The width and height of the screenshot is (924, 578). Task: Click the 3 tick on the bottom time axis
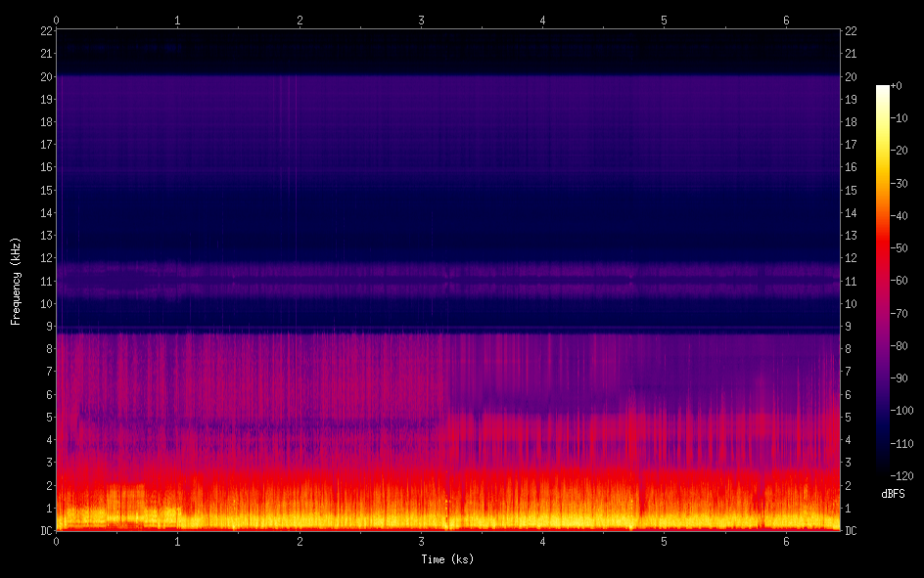point(421,541)
